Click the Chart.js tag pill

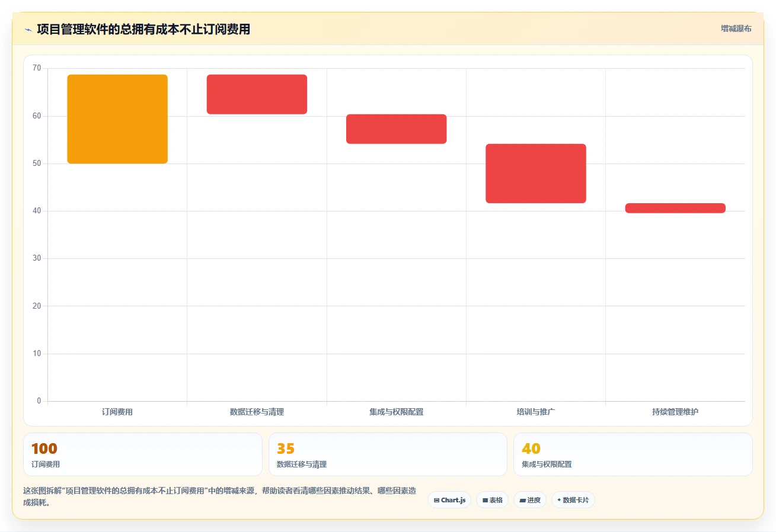(x=449, y=500)
